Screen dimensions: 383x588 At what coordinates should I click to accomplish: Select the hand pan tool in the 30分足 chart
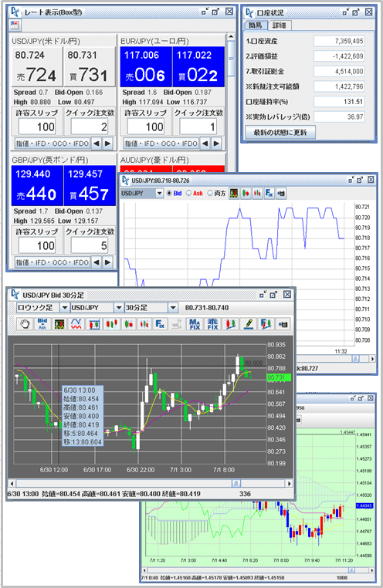click(25, 323)
